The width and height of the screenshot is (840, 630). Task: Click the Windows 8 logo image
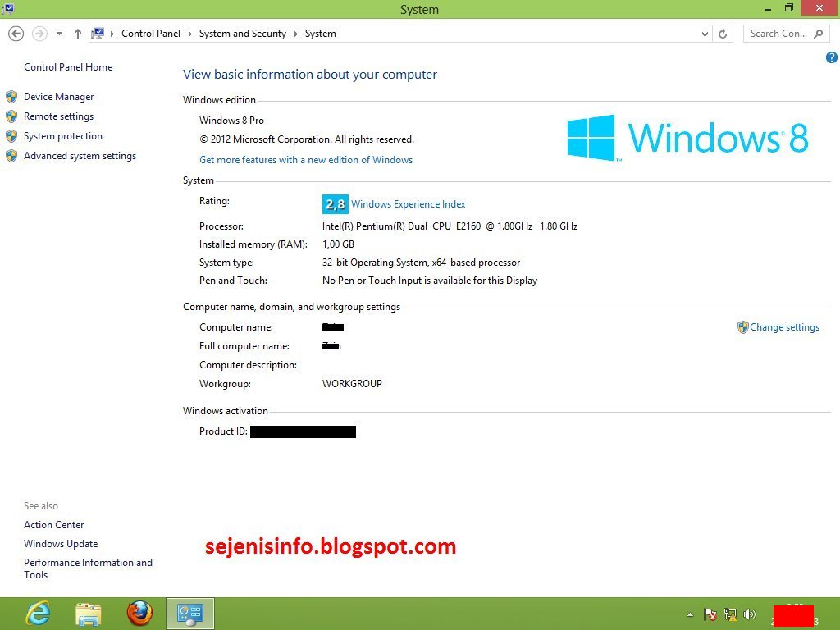(688, 138)
